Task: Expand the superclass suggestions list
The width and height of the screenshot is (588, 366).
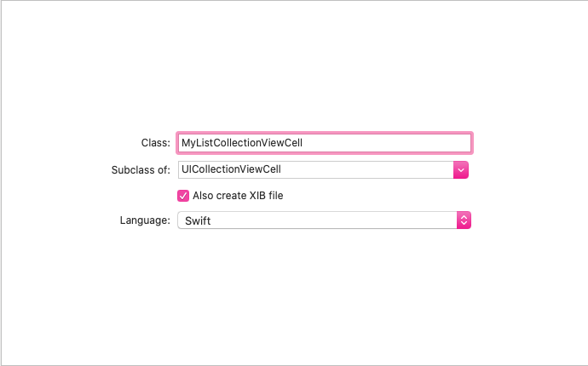Action: (461, 169)
